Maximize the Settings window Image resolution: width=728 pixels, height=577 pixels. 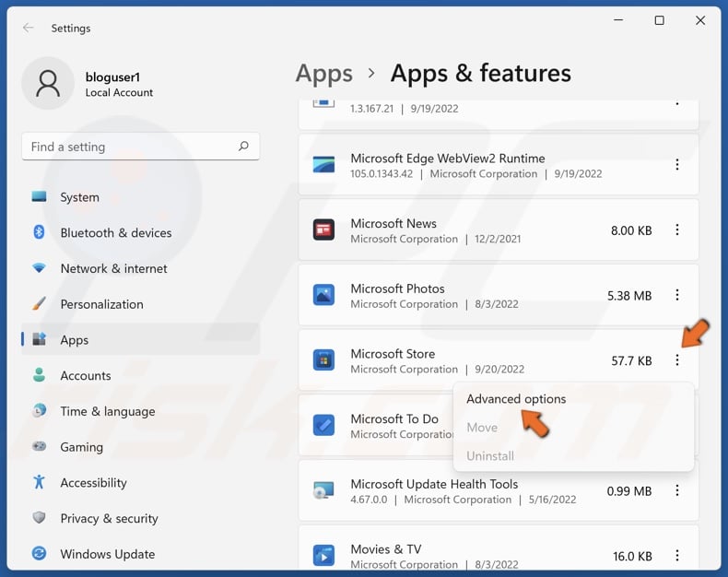pyautogui.click(x=659, y=20)
